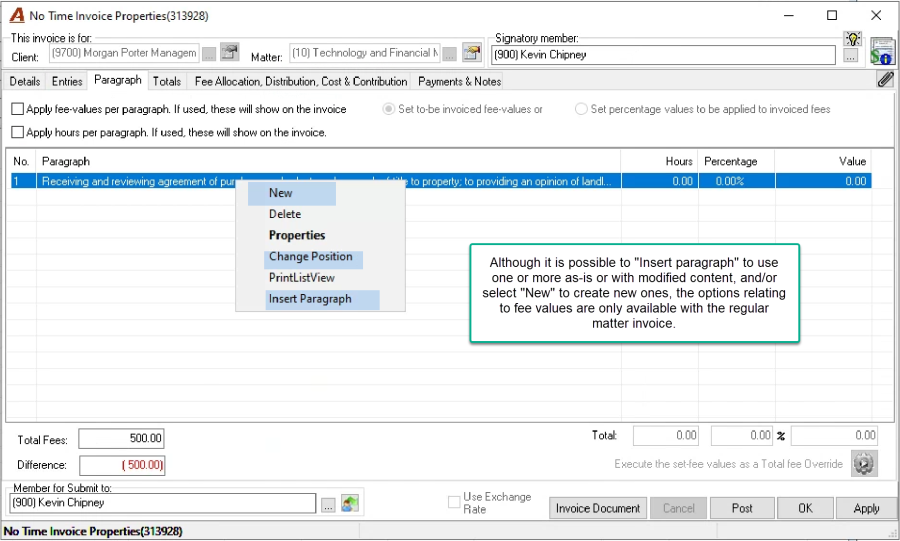This screenshot has height=541, width=900.
Task: Click the Total Fees field showing 500.00
Action: point(121,439)
